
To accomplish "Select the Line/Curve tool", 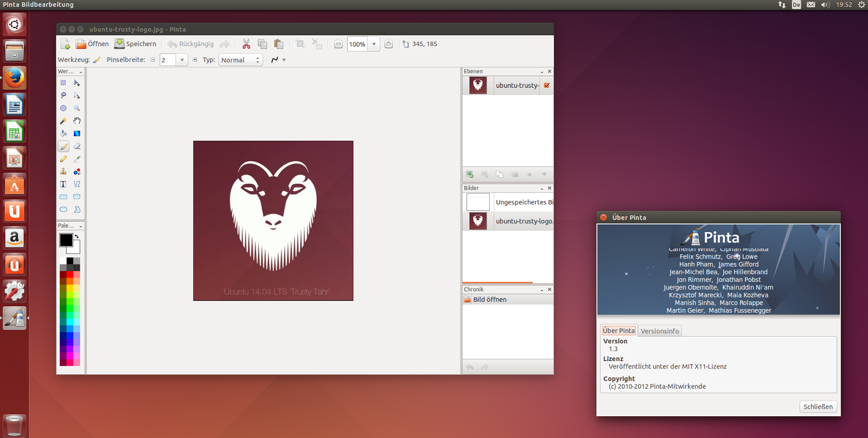I will pyautogui.click(x=77, y=184).
